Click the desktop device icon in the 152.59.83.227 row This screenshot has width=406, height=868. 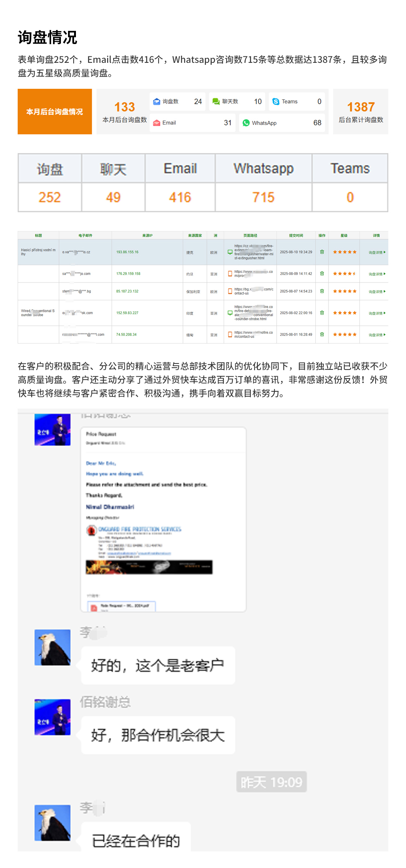(x=230, y=313)
